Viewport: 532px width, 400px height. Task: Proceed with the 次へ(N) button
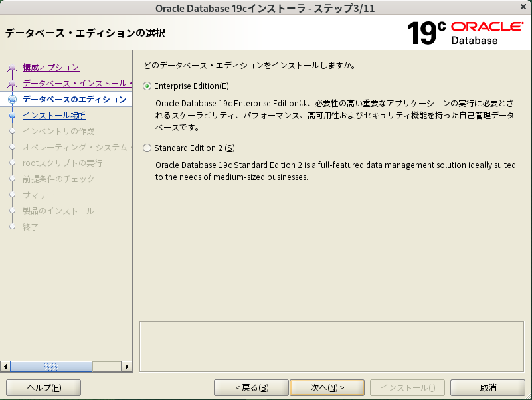tap(327, 388)
